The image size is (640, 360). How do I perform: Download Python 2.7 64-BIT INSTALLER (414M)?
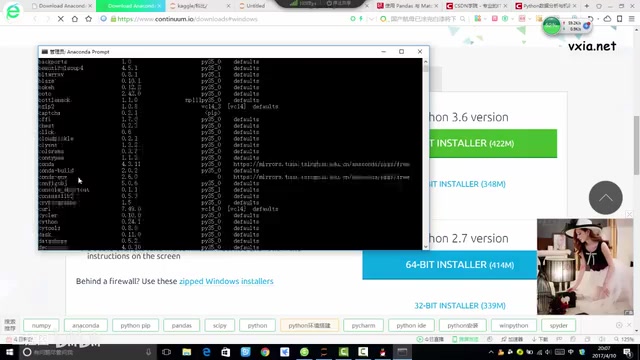coord(449,265)
